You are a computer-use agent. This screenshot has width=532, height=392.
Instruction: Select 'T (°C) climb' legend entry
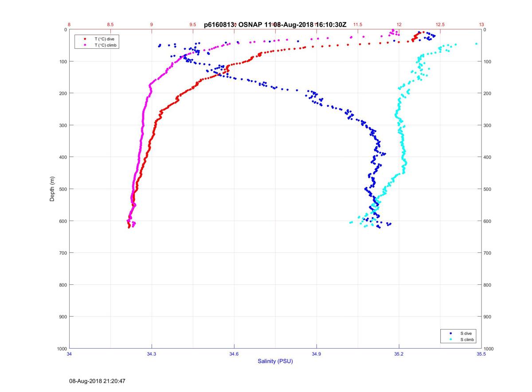(106, 45)
